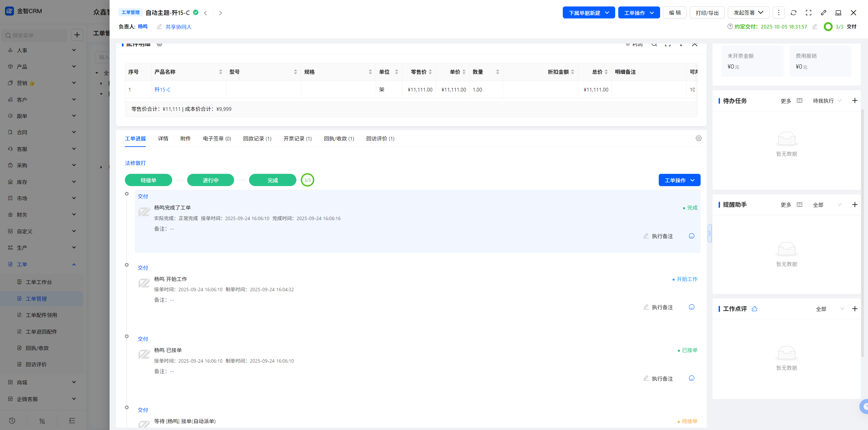Copy link using the chain icon
This screenshot has height=430, width=868.
point(823,13)
